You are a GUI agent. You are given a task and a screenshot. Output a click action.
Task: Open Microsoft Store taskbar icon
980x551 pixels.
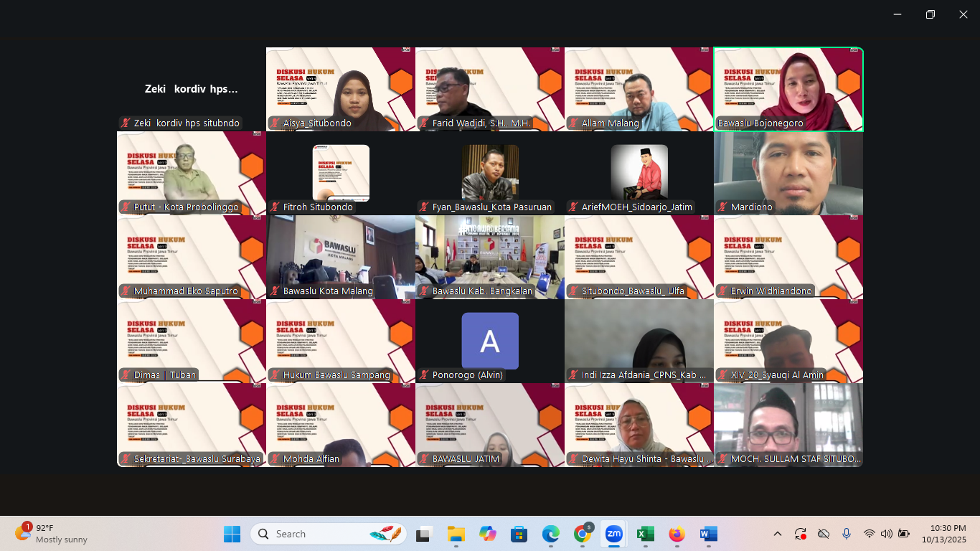(x=519, y=534)
